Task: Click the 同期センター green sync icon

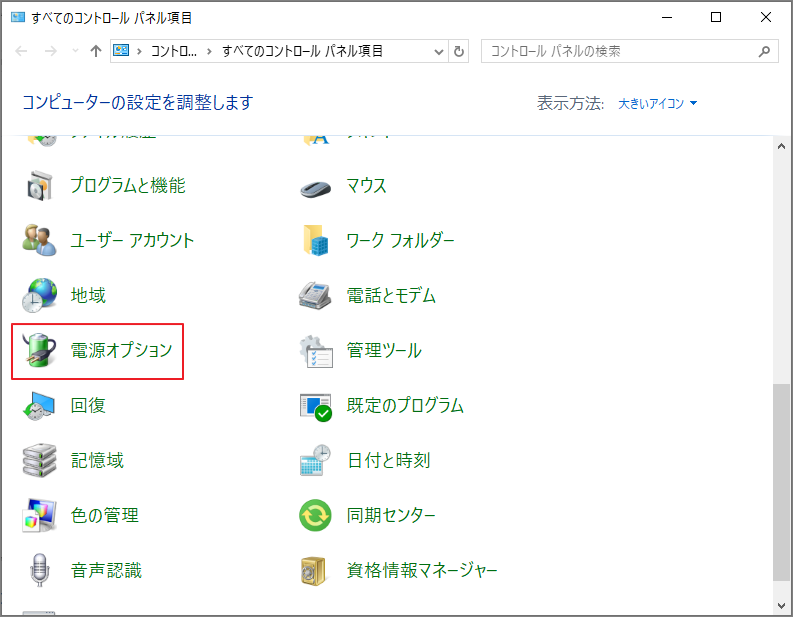Action: coord(315,515)
